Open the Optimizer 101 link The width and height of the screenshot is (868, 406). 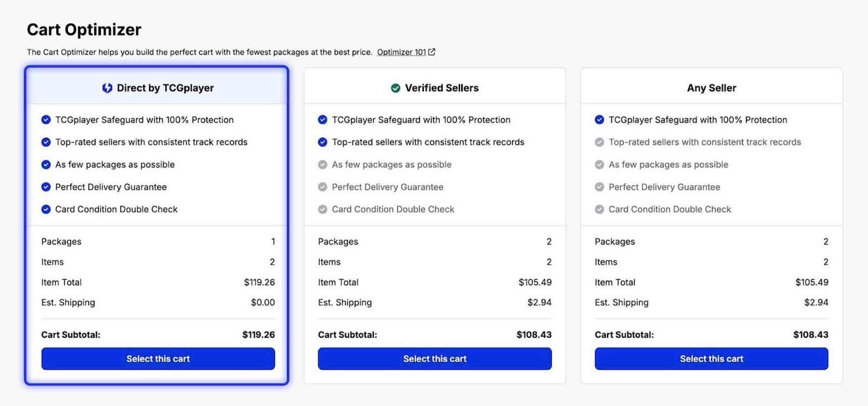[401, 52]
